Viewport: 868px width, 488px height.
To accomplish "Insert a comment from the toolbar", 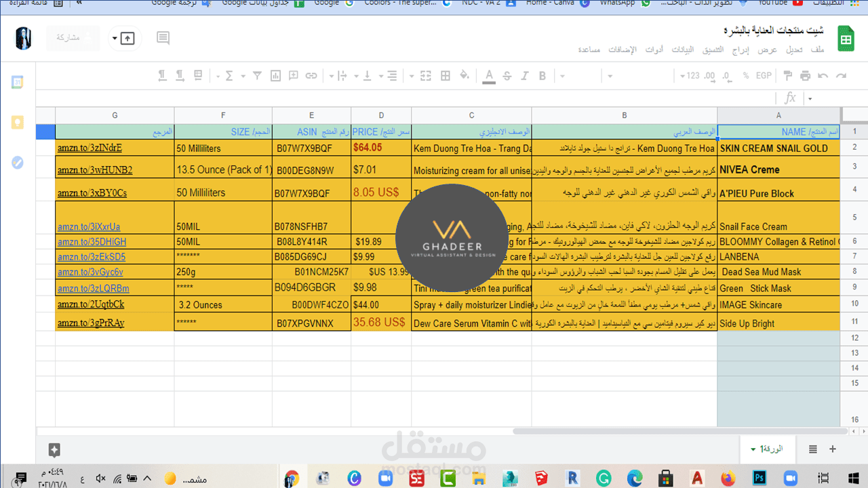I will click(293, 76).
